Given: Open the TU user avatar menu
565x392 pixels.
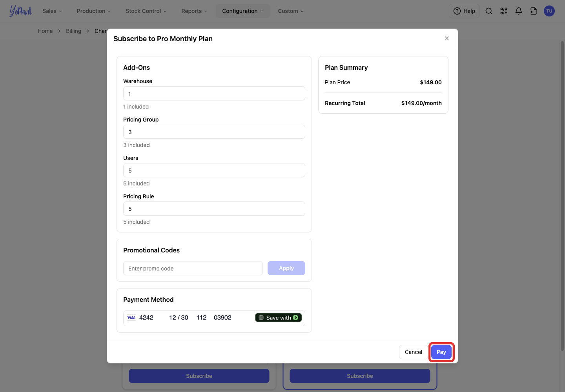Looking at the screenshot, I should tap(549, 11).
